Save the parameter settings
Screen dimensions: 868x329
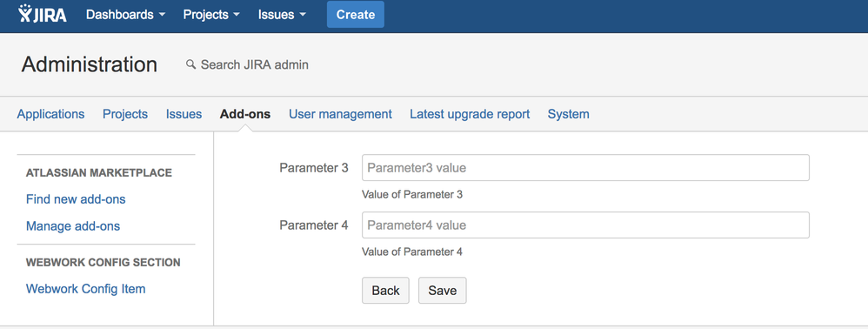pos(443,290)
